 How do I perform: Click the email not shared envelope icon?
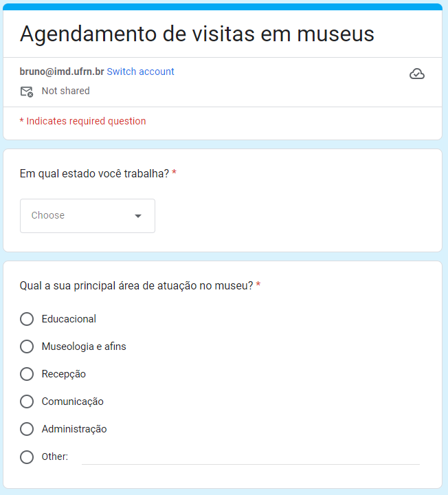(27, 91)
